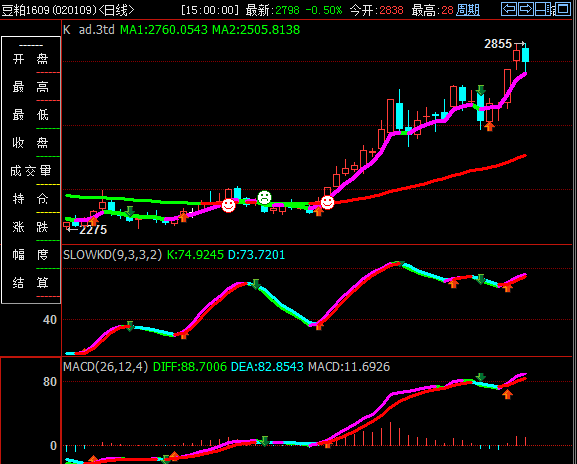Select 最高 in the data panel

pos(31,87)
